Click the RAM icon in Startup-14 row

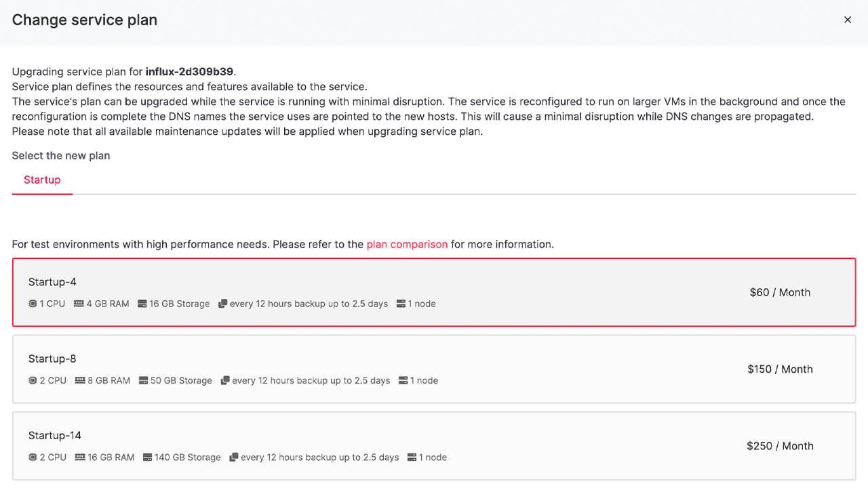coord(80,457)
